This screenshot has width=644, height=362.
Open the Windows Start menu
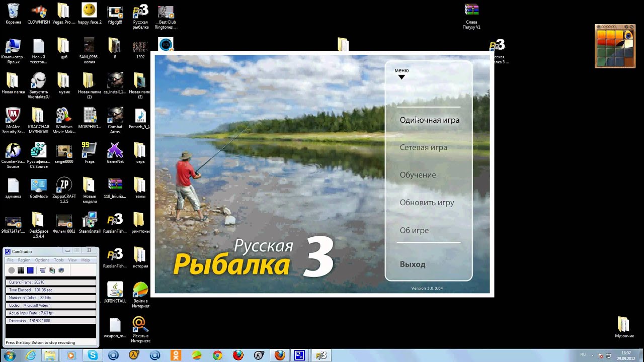tap(9, 355)
